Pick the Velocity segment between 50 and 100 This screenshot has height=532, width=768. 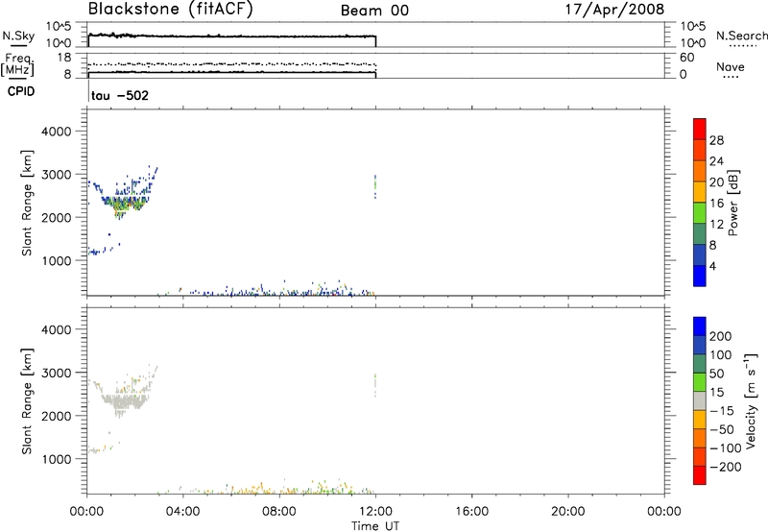[700, 364]
